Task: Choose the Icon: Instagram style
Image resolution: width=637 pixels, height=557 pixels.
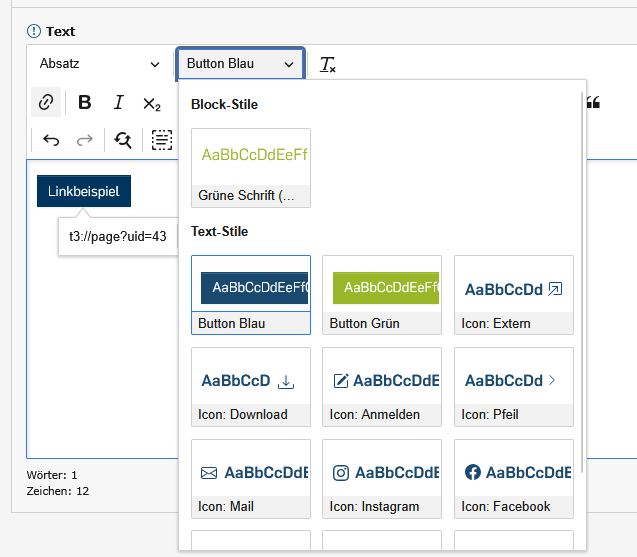Action: pos(382,477)
